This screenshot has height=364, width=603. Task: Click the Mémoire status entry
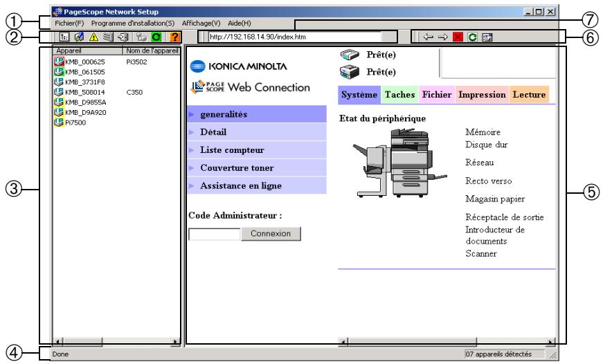click(x=483, y=132)
